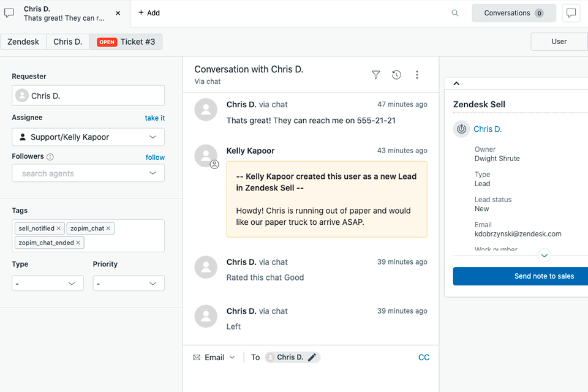Image resolution: width=588 pixels, height=392 pixels.
Task: Open the Assignee dropdown Support/Kelly Kapoor
Action: pyautogui.click(x=88, y=137)
